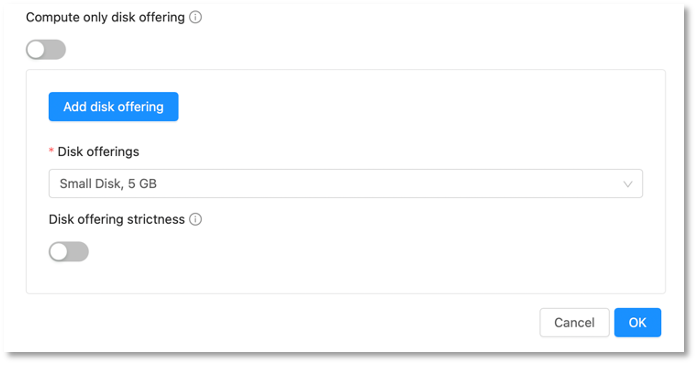Dismiss the dialog with Cancel
Image resolution: width=698 pixels, height=366 pixels.
pyautogui.click(x=574, y=322)
